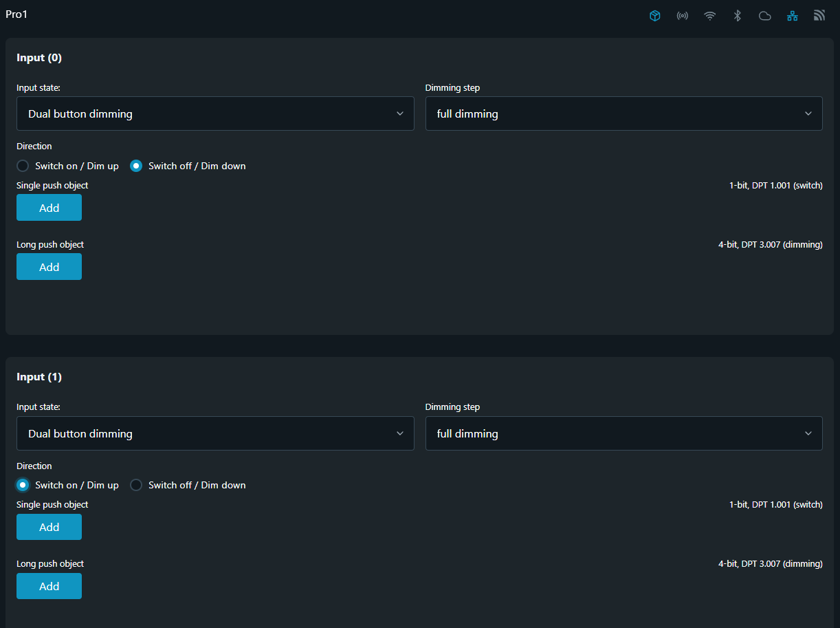Click the RSS feed style icon

819,16
